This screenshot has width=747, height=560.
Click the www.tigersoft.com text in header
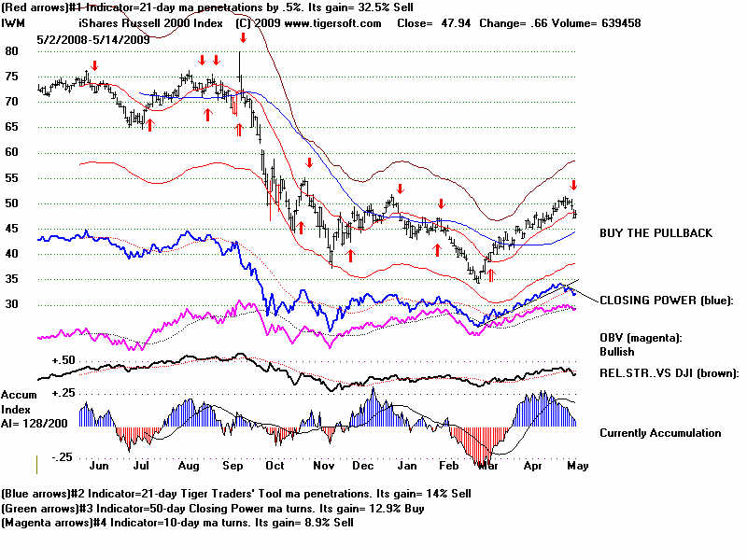click(336, 23)
